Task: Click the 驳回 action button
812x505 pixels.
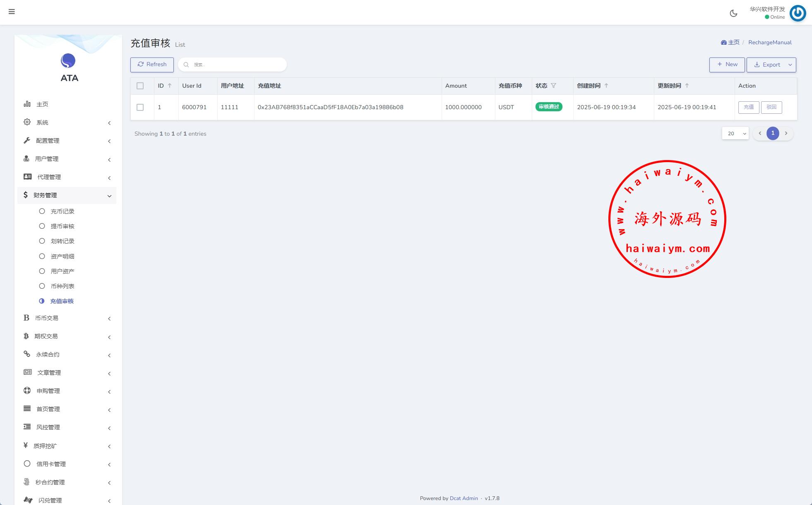Action: [771, 107]
